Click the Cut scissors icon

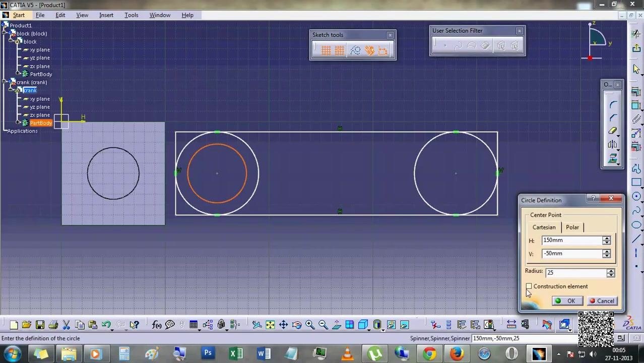tap(66, 325)
